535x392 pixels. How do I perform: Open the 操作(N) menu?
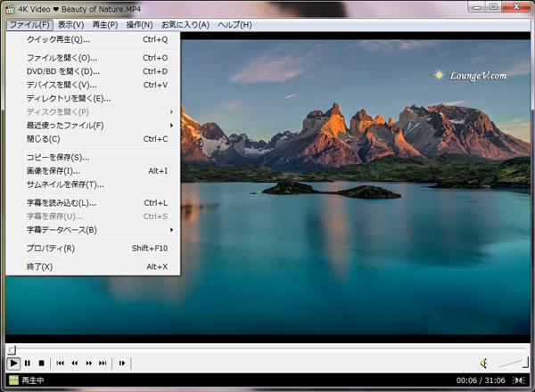[139, 25]
